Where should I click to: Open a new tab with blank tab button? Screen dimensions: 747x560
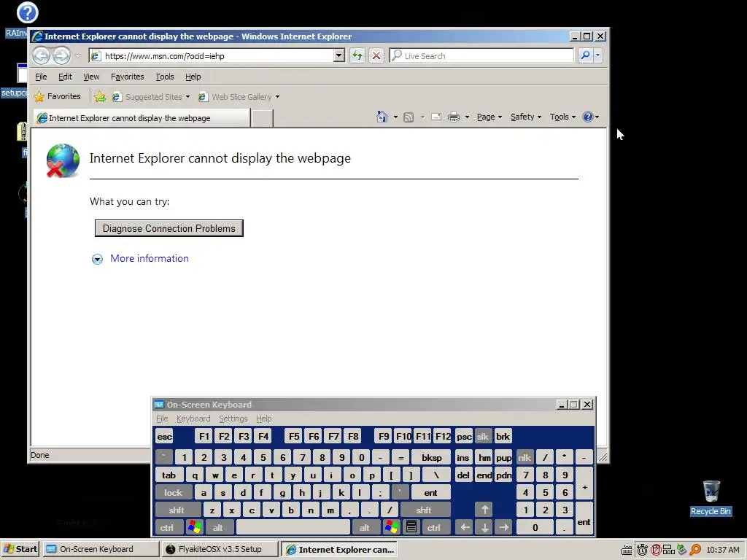click(x=262, y=117)
